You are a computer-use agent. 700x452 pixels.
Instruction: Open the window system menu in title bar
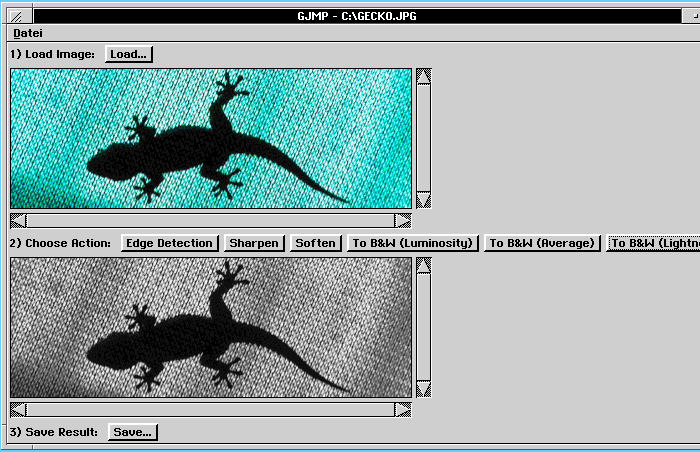click(x=17, y=17)
